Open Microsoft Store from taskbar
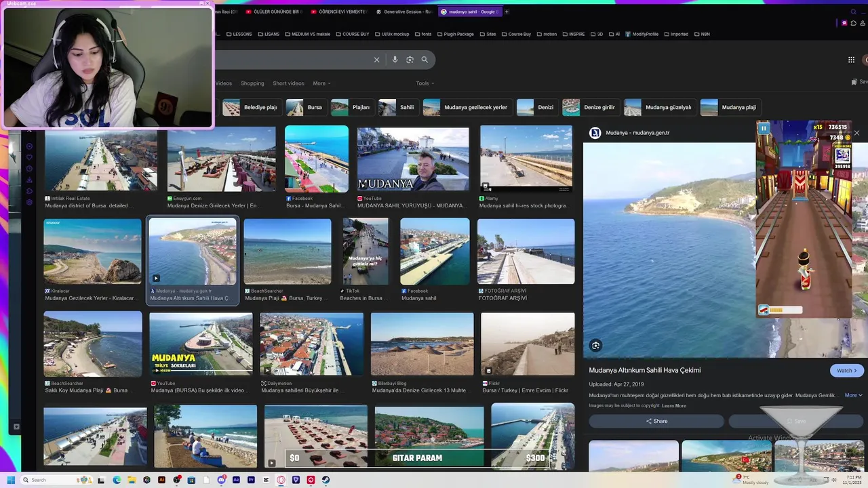The width and height of the screenshot is (868, 488). [x=191, y=480]
